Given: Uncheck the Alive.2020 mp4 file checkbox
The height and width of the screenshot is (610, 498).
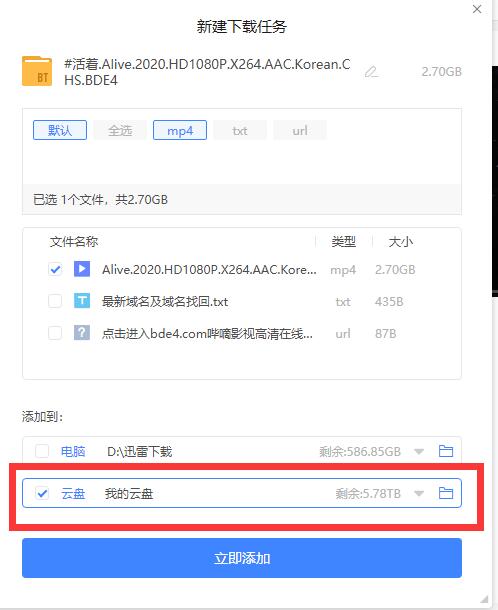Looking at the screenshot, I should tap(55, 269).
